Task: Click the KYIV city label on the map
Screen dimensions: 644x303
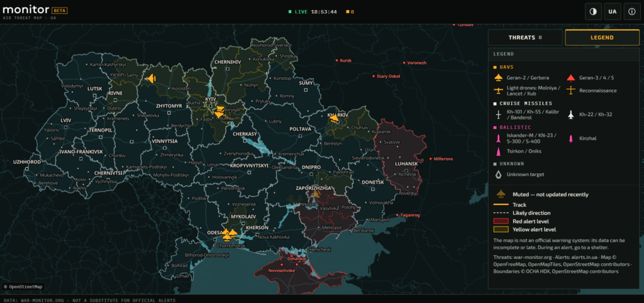Action: (211, 100)
